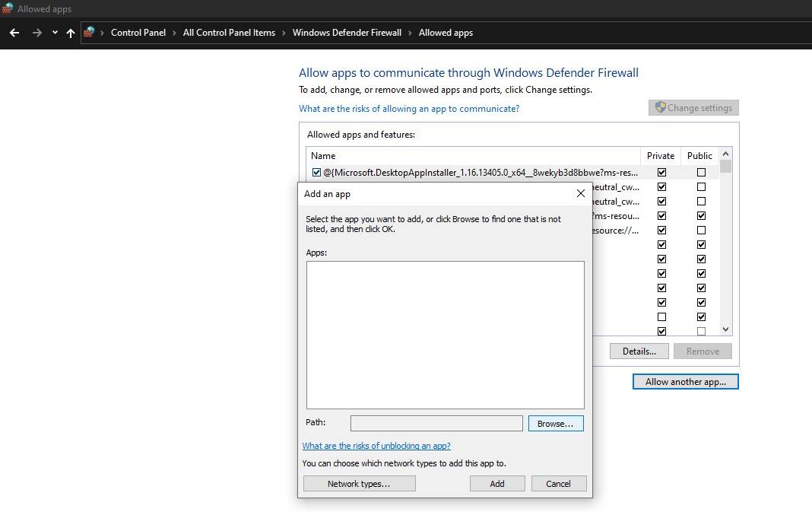This screenshot has height=512, width=812.
Task: Click Allow another app... button
Action: 685,381
